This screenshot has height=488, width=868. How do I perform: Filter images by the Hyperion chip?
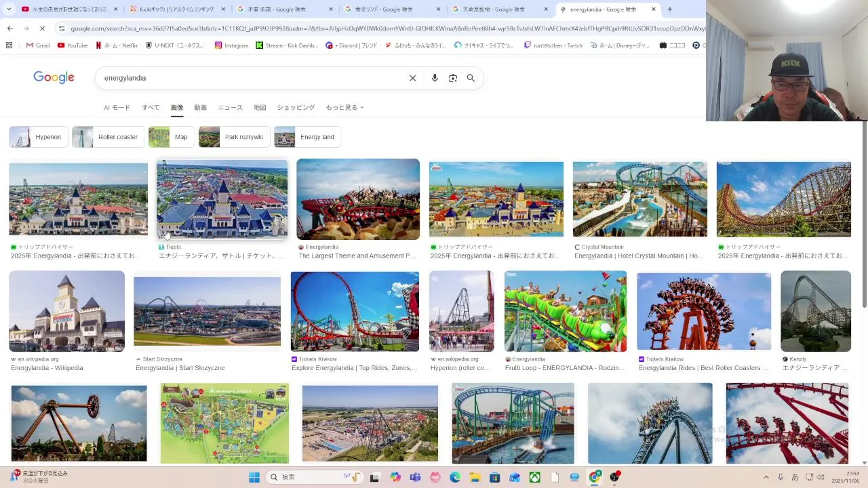coord(39,137)
